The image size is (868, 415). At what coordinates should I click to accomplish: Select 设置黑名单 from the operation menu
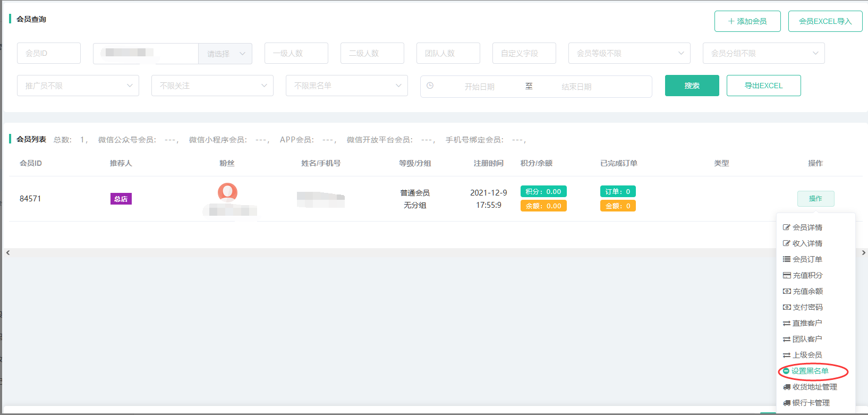click(x=810, y=371)
